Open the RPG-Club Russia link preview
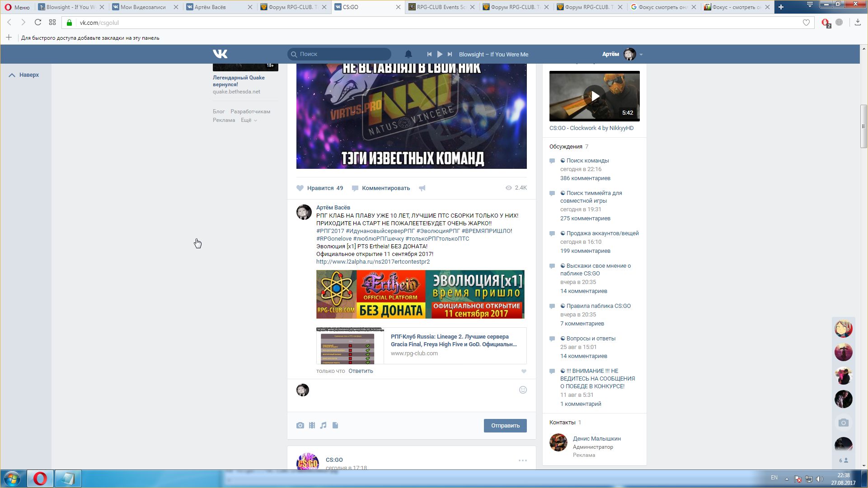 [x=421, y=346]
